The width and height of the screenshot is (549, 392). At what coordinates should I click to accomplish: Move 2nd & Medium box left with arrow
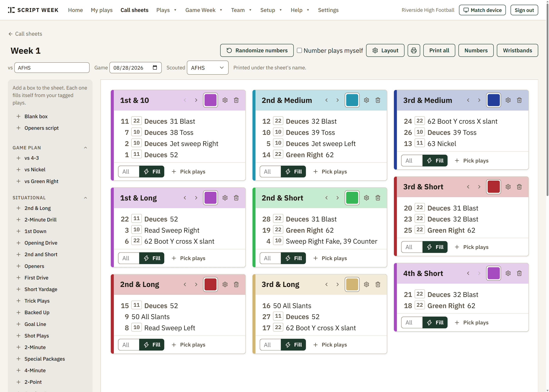[x=326, y=100]
